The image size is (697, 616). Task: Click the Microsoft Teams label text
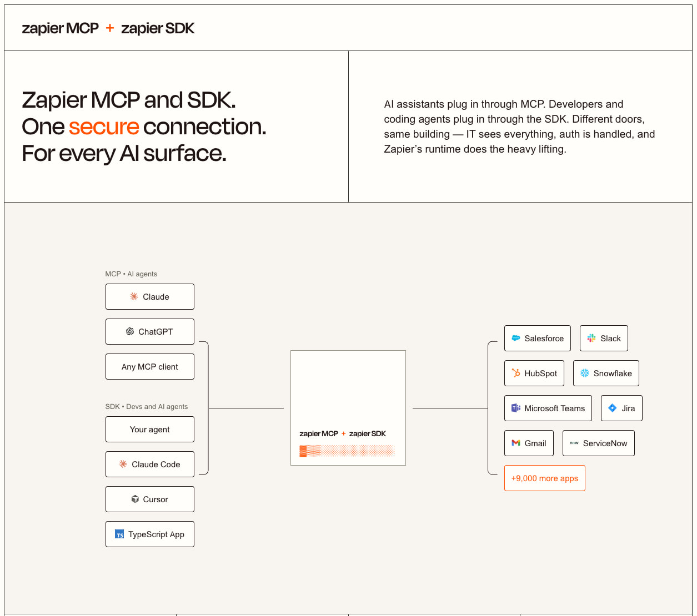[x=555, y=408]
